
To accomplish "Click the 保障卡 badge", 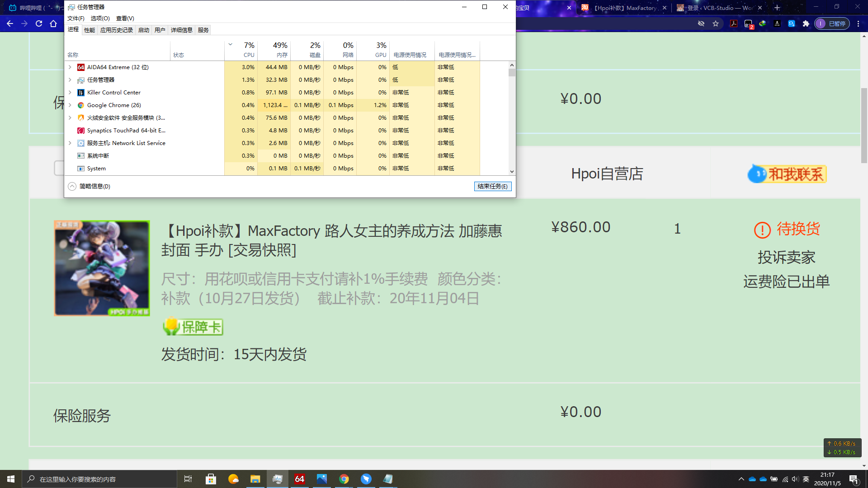I will click(193, 326).
